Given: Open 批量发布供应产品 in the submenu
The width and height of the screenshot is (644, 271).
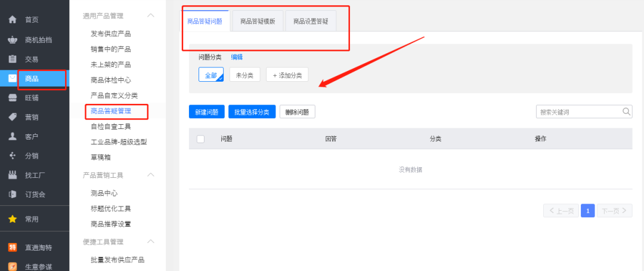Looking at the screenshot, I should tap(117, 260).
